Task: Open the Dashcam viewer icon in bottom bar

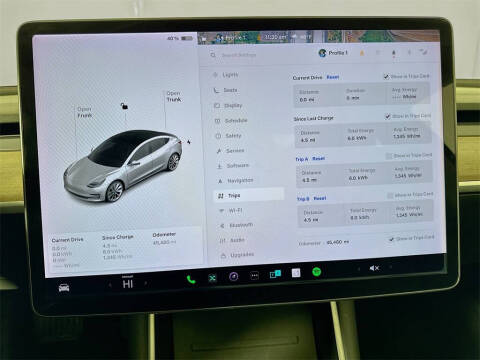Action: pos(234,276)
